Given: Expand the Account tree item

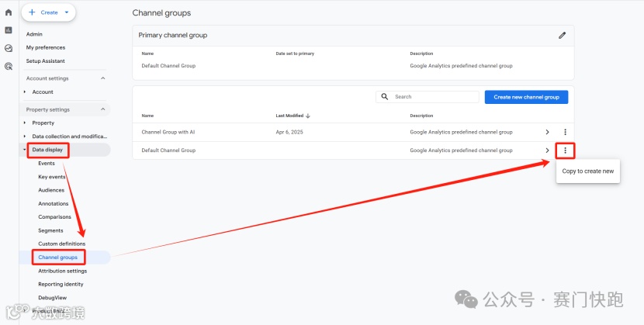Looking at the screenshot, I should click(25, 92).
